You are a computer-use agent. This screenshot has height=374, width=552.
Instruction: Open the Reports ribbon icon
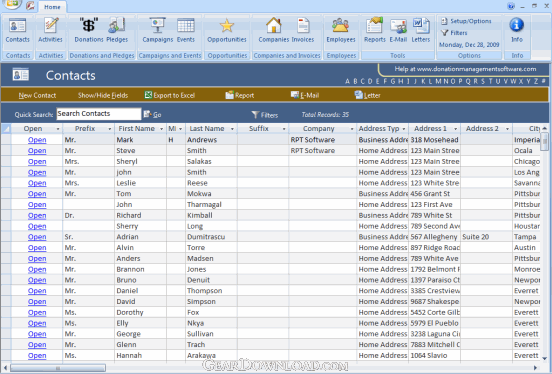tap(375, 31)
